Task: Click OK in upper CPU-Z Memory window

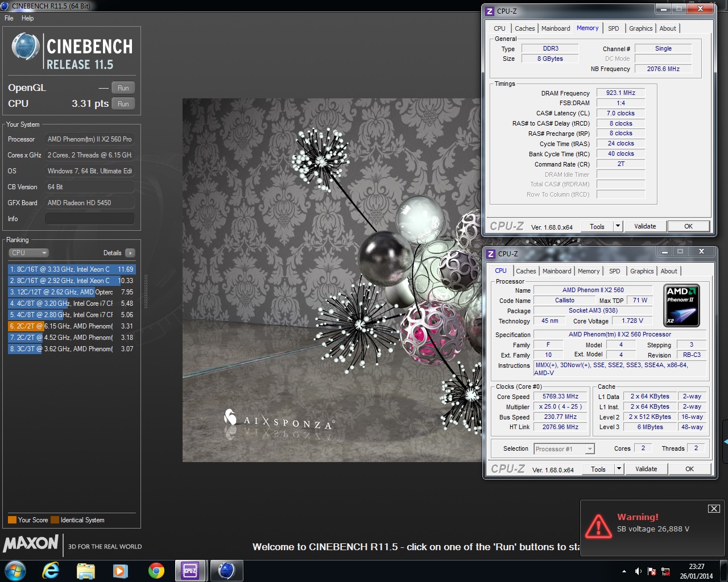Action: click(x=688, y=226)
